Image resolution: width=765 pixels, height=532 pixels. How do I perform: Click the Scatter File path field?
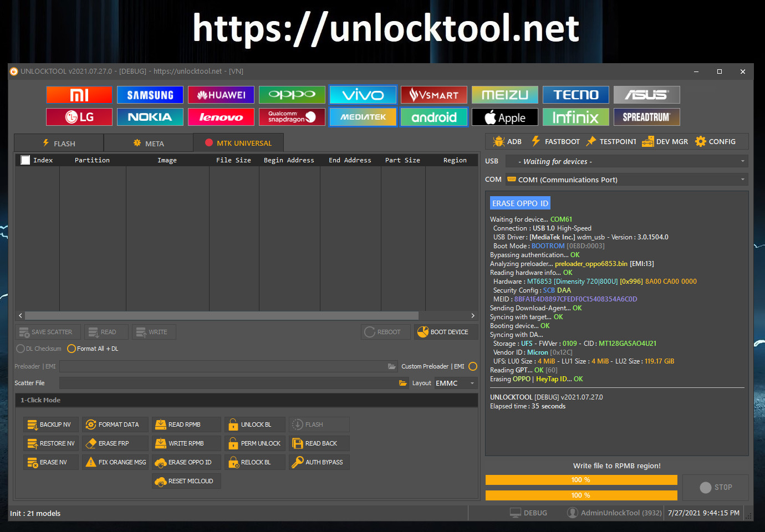pos(234,383)
